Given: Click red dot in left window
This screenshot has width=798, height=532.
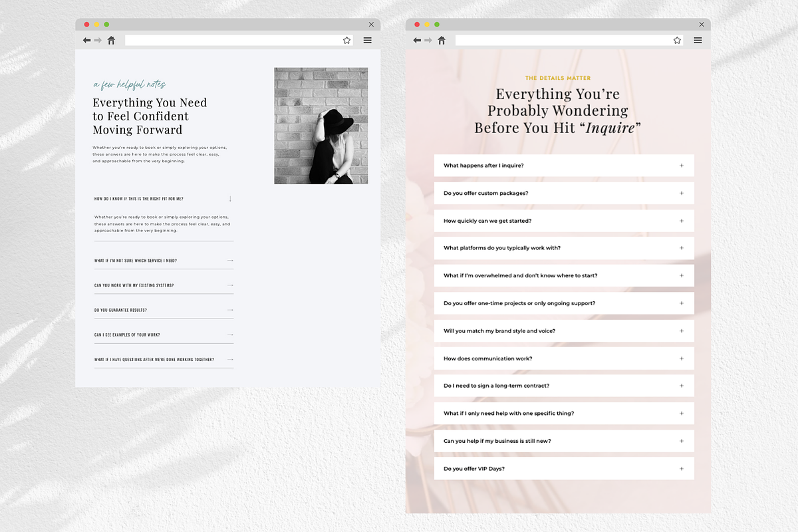Looking at the screenshot, I should (x=86, y=25).
